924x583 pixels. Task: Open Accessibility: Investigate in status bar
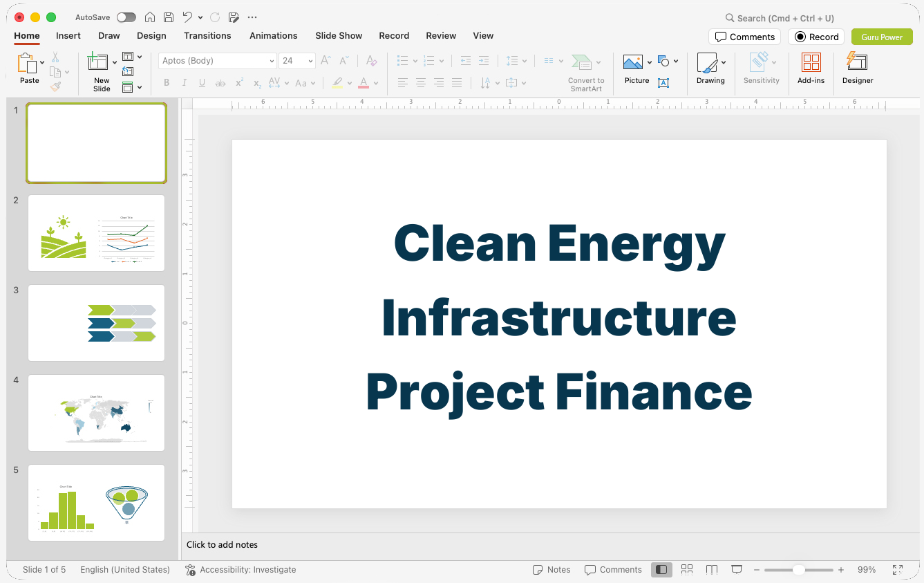tap(241, 570)
